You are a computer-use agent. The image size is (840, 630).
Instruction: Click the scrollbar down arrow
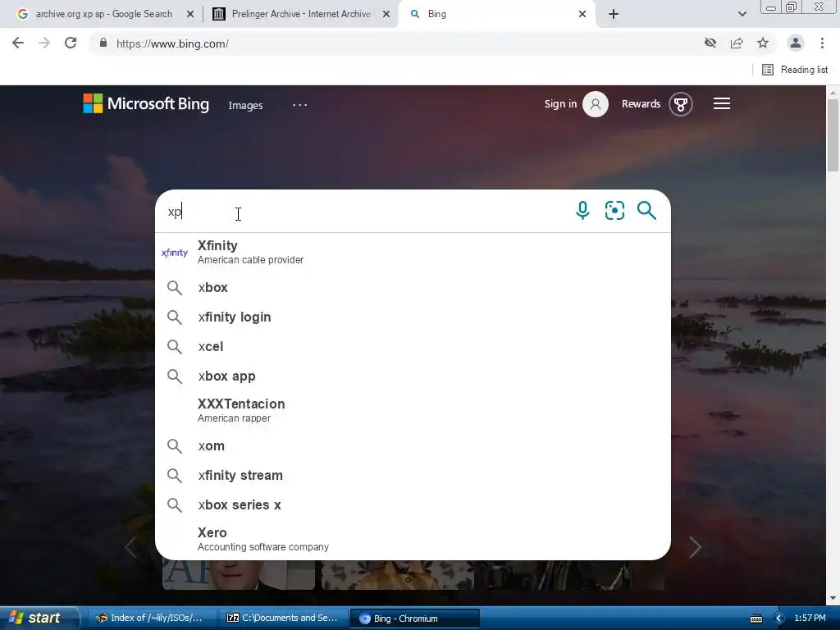833,598
